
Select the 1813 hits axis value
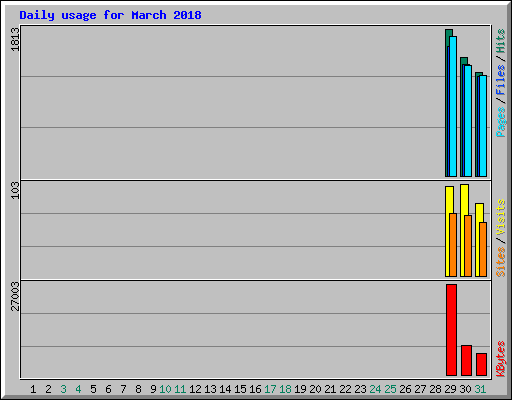coord(15,39)
